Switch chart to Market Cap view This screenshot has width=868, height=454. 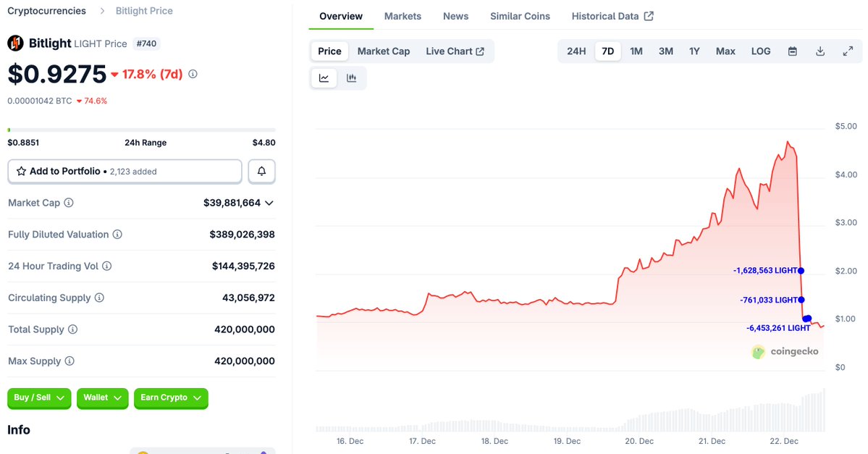(384, 51)
